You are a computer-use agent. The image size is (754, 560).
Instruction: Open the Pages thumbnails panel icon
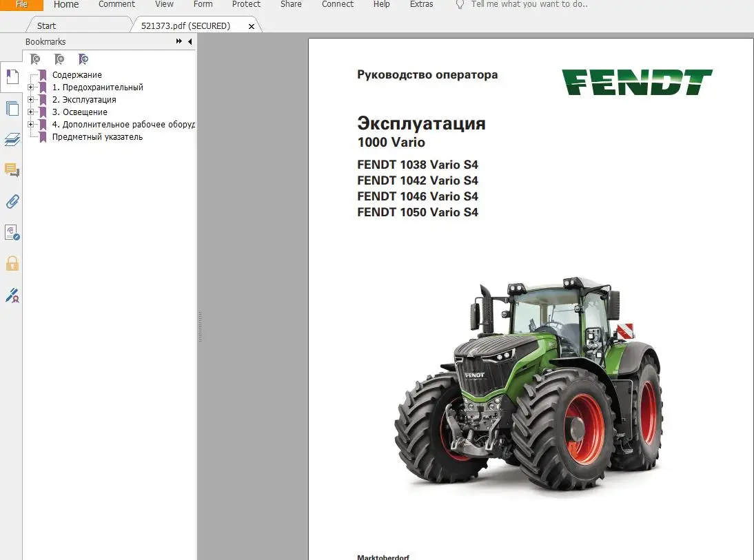click(12, 108)
